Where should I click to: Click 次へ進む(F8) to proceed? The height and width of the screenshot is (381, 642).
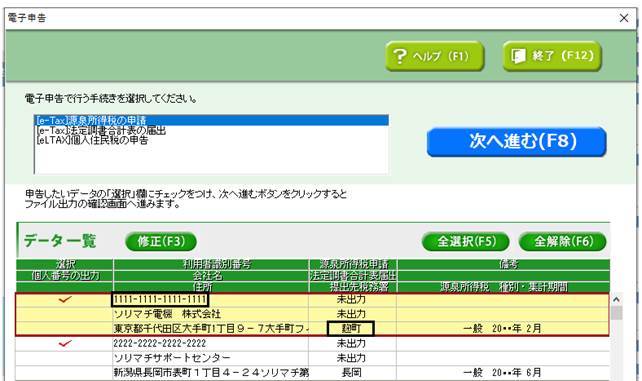tap(516, 142)
